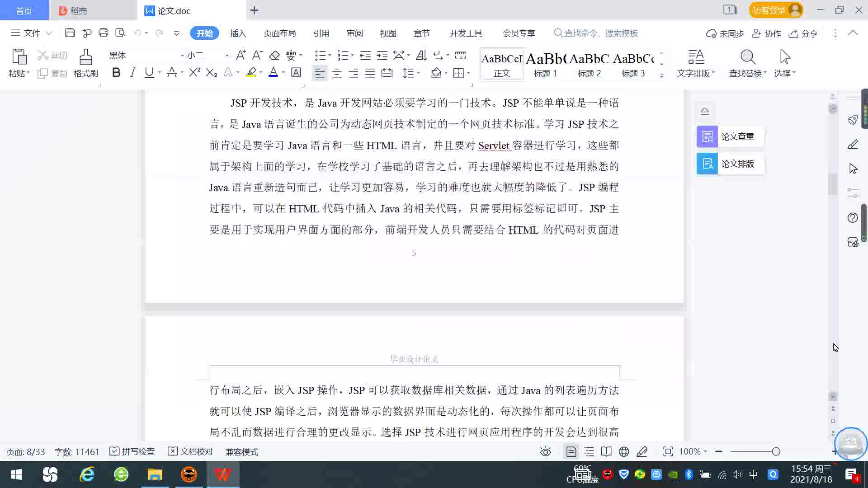Apply bold formatting with B icon
The width and height of the screenshot is (868, 488).
click(x=116, y=73)
